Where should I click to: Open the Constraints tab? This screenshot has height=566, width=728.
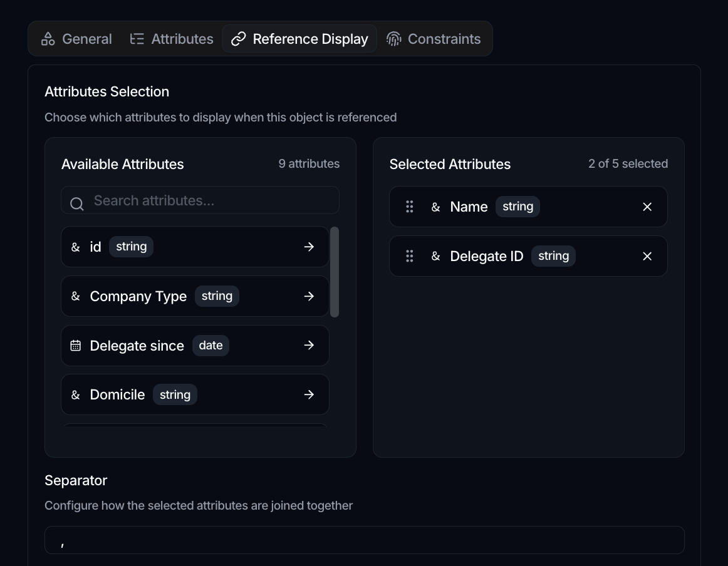(433, 39)
